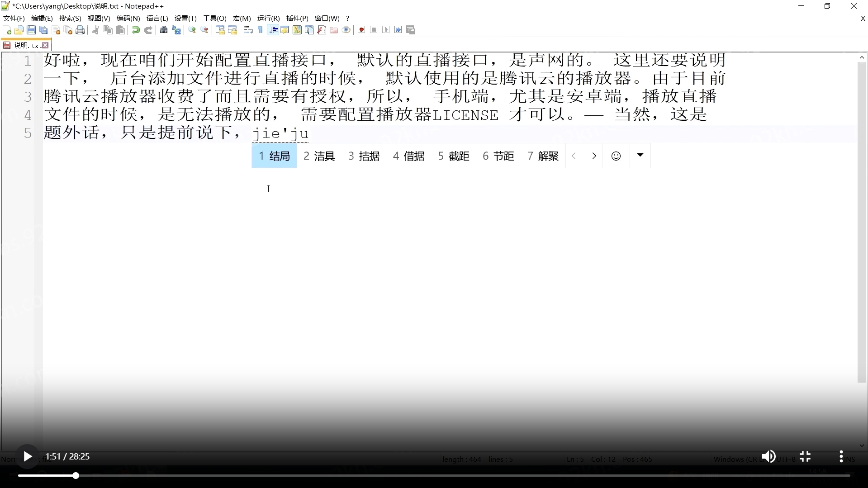Screen dimensions: 868x488
Task: Open the IME emoji panel smiley
Action: 616,156
